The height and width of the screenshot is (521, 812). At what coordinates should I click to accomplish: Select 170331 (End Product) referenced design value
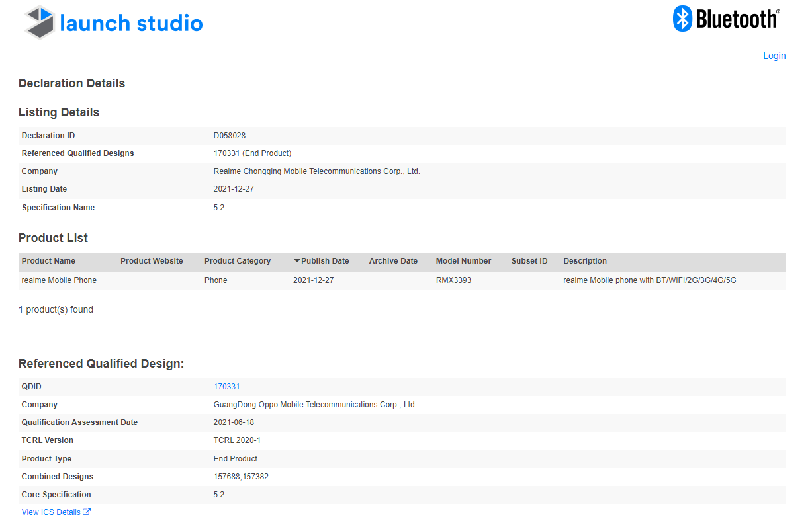(252, 153)
